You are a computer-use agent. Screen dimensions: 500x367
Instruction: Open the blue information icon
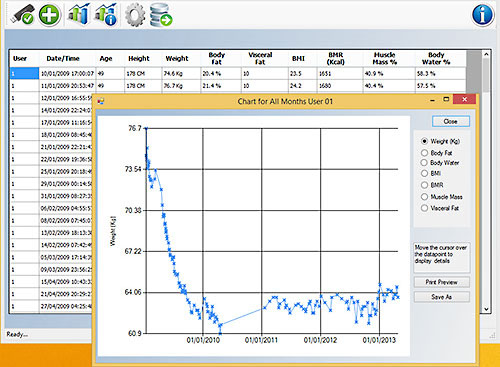tap(483, 15)
